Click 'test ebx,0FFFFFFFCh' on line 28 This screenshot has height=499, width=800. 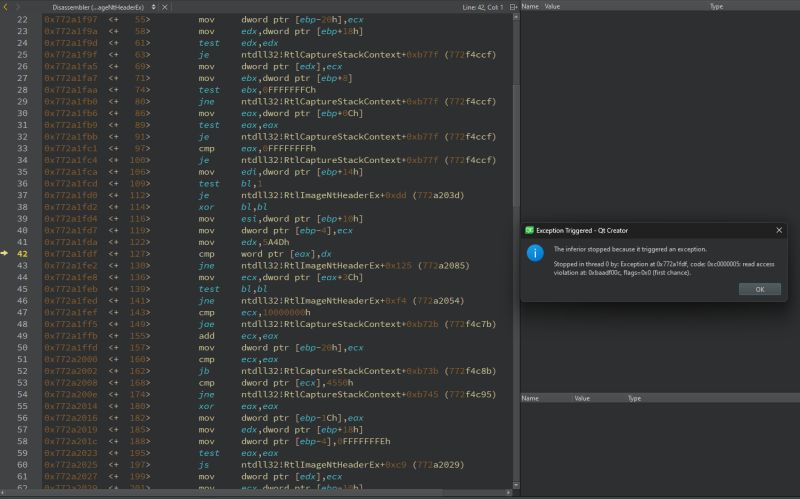257,90
